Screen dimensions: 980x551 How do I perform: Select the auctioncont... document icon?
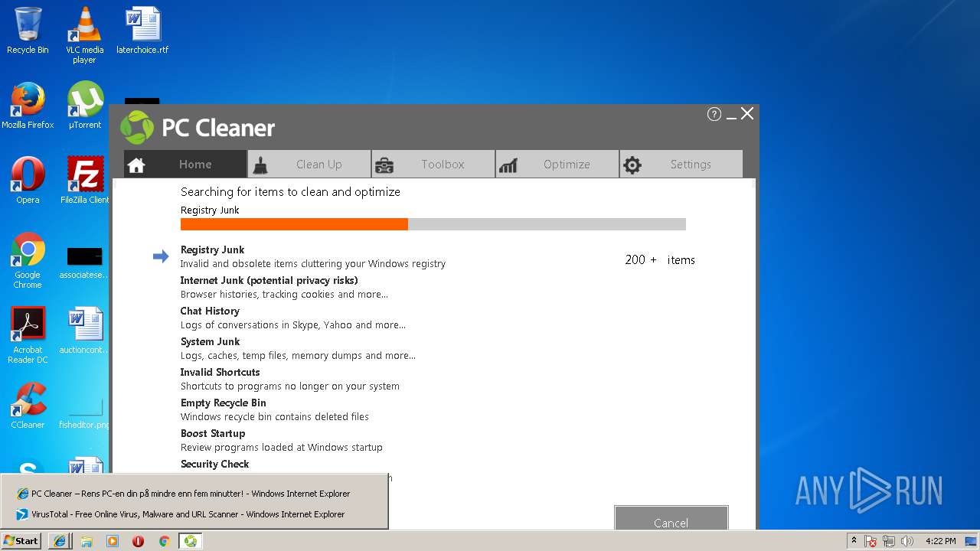[85, 331]
